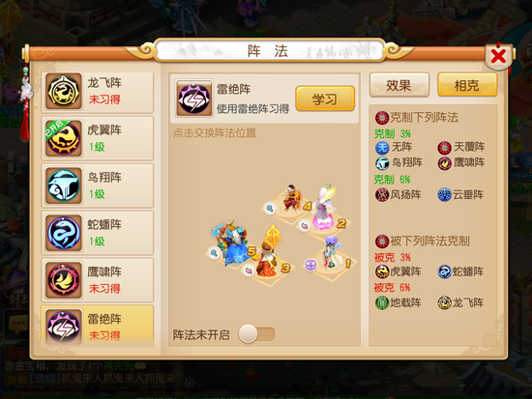
Task: Click the 云垂阵 icon in counter list
Action: [445, 194]
